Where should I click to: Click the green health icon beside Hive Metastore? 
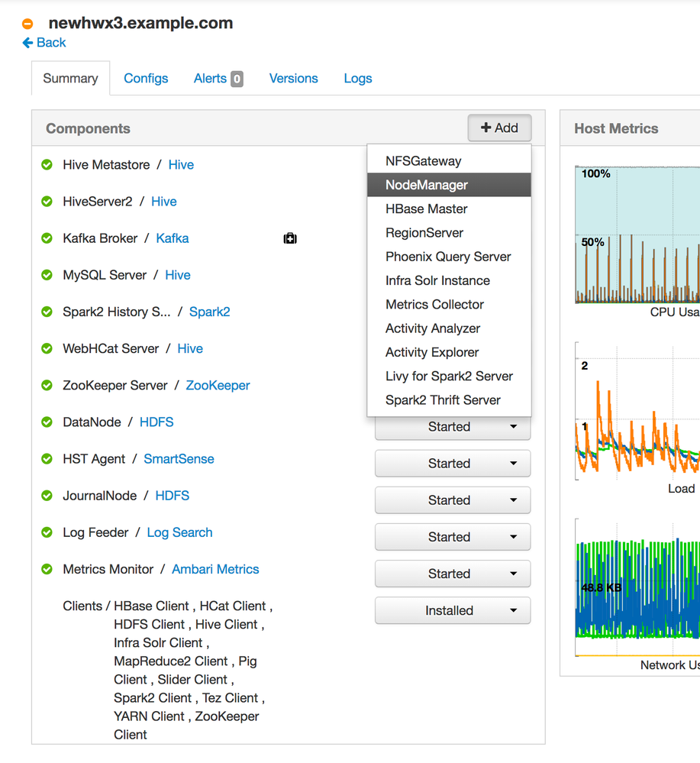(47, 164)
